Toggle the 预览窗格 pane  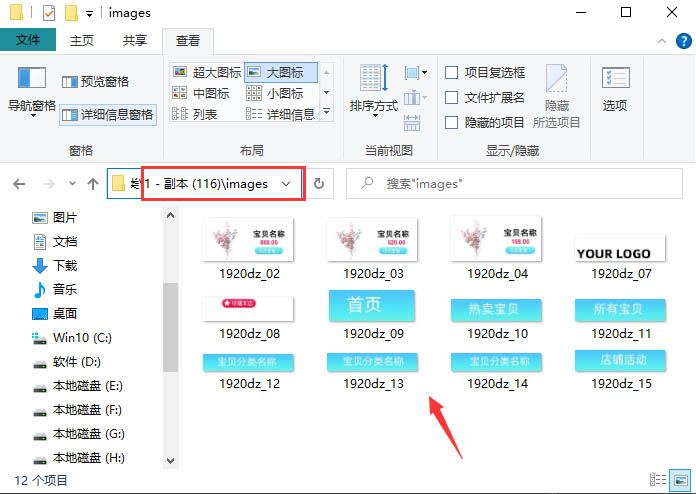95,82
